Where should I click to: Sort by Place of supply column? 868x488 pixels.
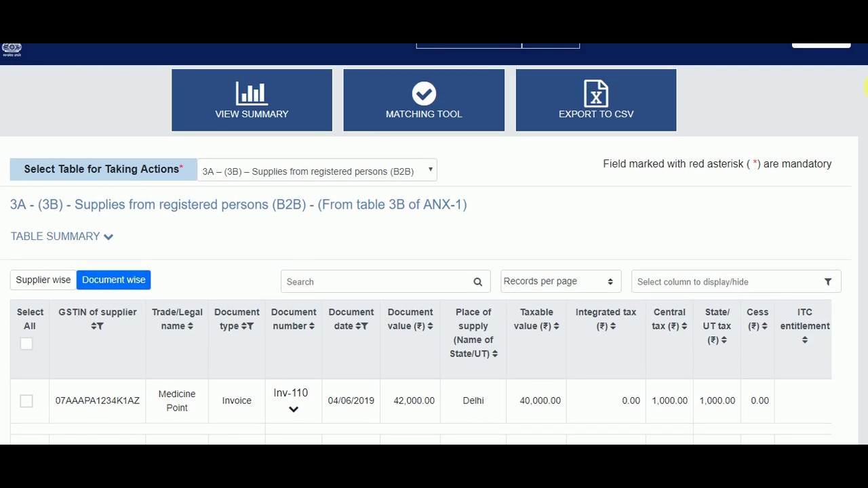coord(494,354)
